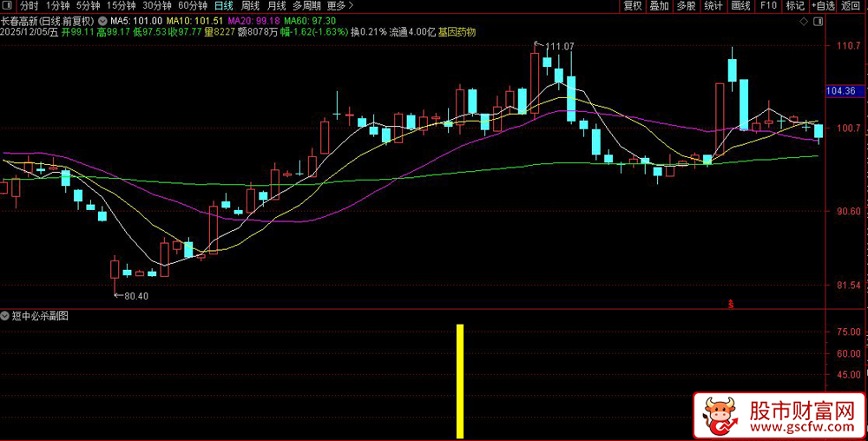Click the red marker icon below the chart
The image size is (868, 441).
click(731, 304)
